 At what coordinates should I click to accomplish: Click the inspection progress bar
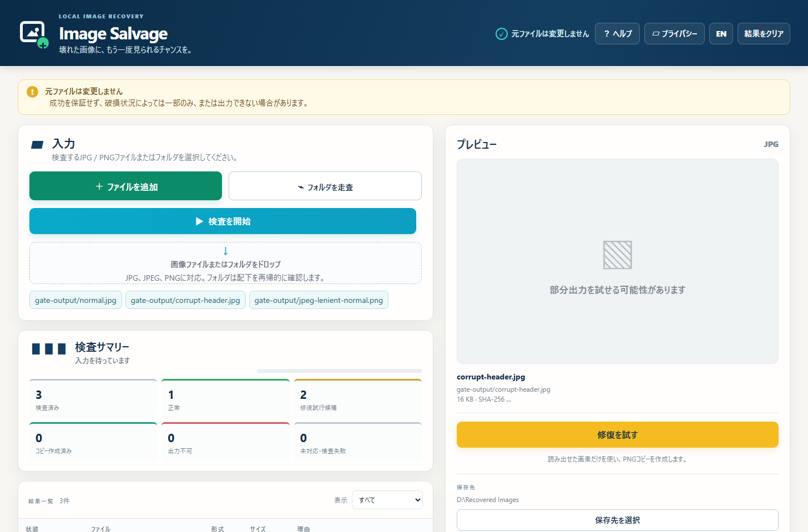pos(339,371)
